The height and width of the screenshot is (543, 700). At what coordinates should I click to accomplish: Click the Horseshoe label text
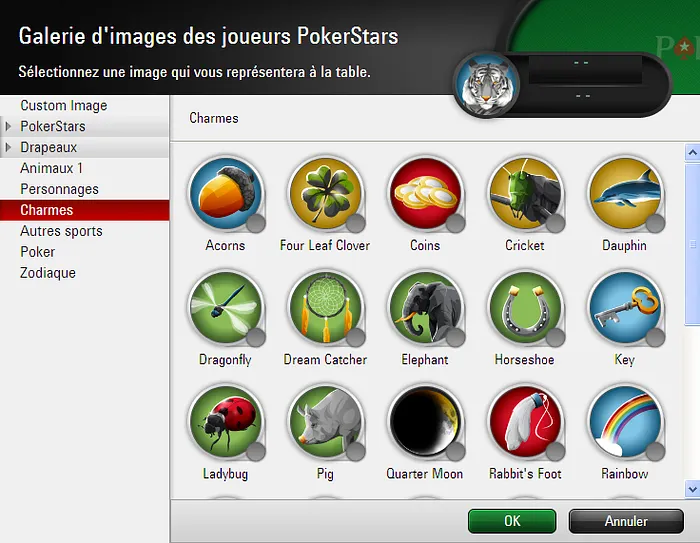pyautogui.click(x=525, y=359)
